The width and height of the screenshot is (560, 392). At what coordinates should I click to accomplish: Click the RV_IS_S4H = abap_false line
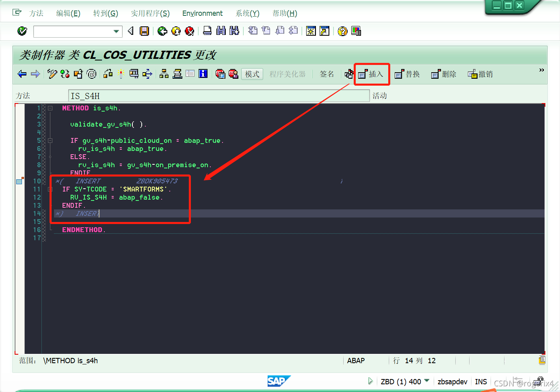pyautogui.click(x=116, y=198)
